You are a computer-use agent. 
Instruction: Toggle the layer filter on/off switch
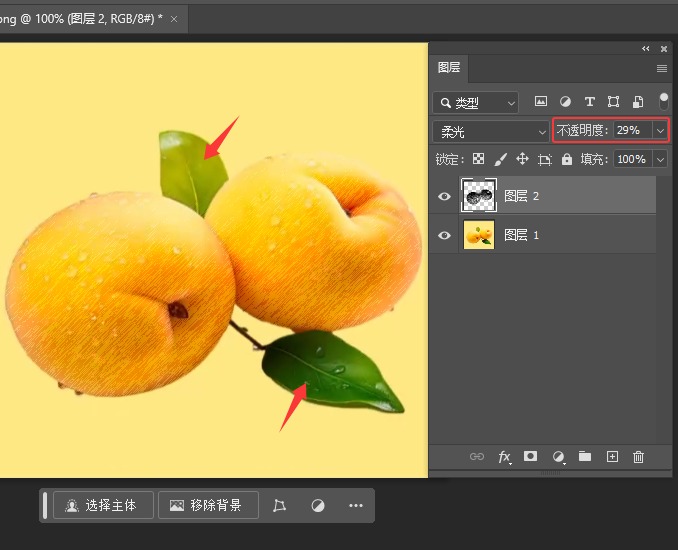pos(664,101)
